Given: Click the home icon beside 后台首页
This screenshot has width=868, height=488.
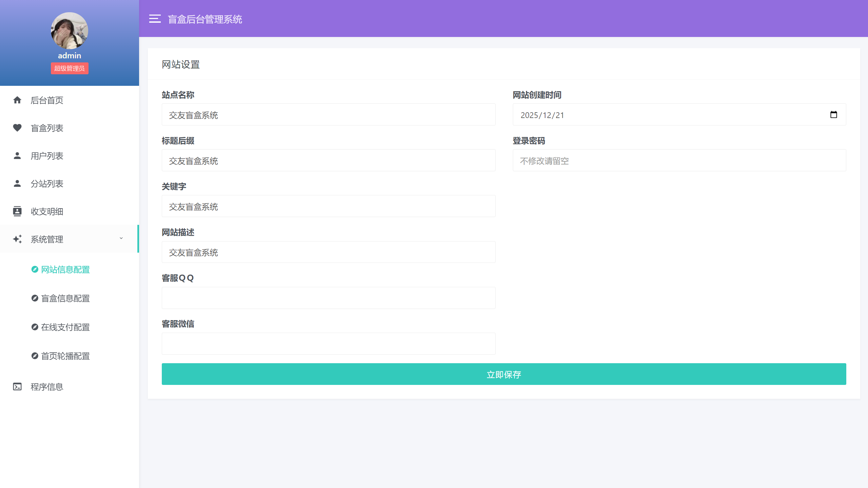Looking at the screenshot, I should pyautogui.click(x=18, y=100).
